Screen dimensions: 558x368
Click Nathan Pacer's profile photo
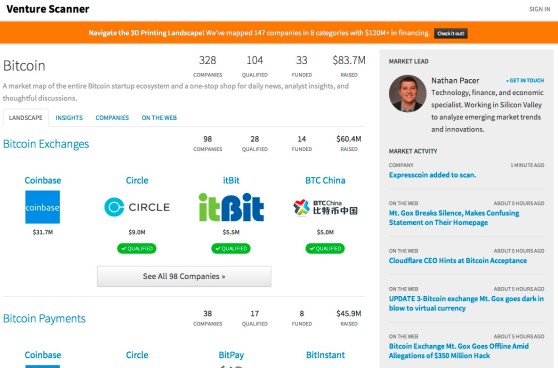pos(407,93)
